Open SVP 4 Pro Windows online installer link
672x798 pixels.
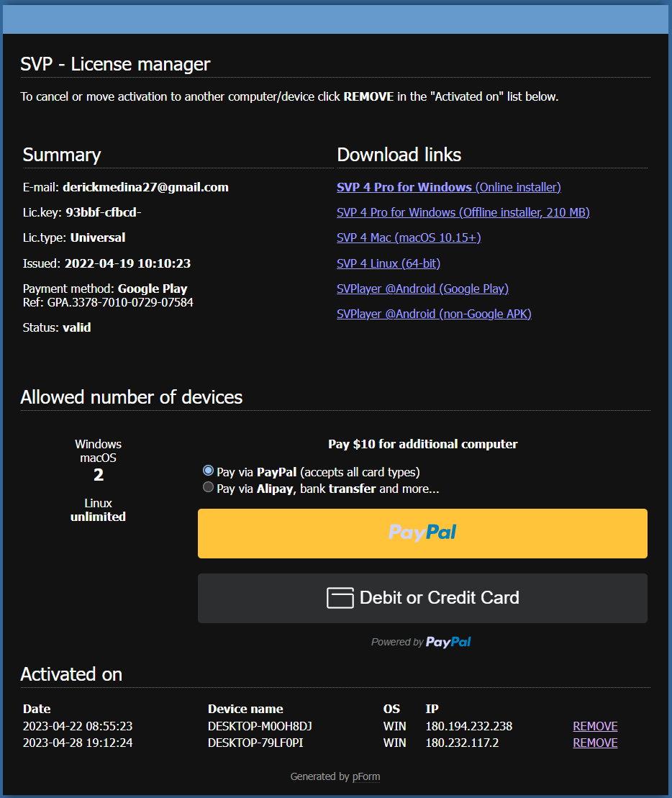point(448,187)
